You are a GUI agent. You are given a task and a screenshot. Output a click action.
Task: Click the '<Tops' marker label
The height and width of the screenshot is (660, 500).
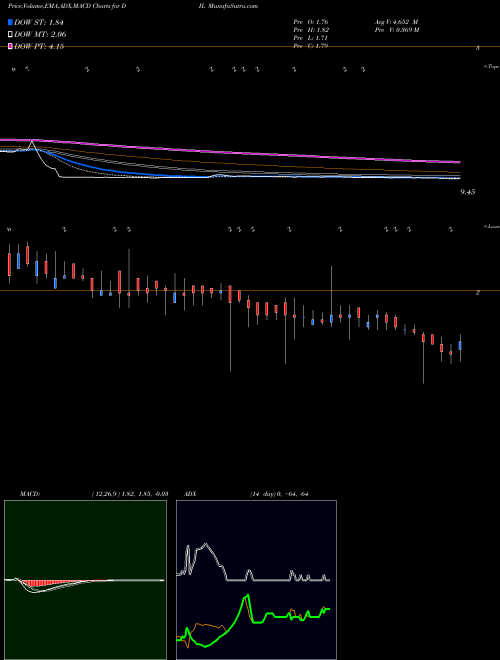coord(492,67)
